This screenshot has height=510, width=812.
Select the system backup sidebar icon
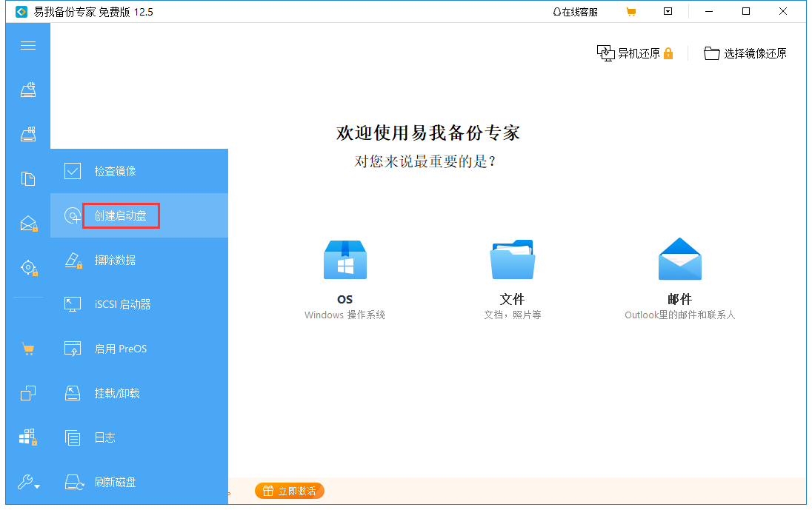tap(28, 134)
